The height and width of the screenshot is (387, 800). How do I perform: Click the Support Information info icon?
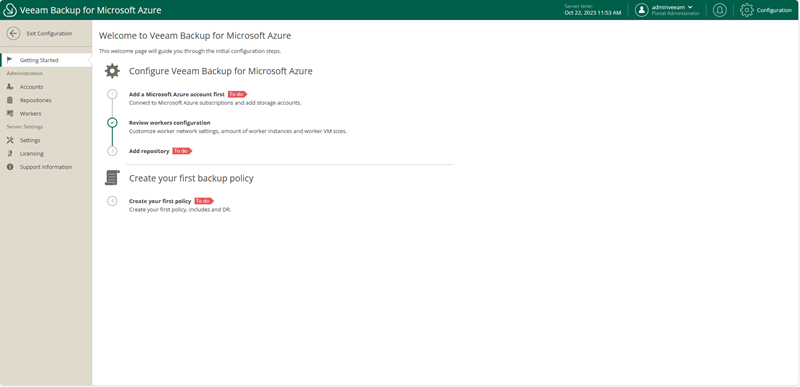[10, 167]
